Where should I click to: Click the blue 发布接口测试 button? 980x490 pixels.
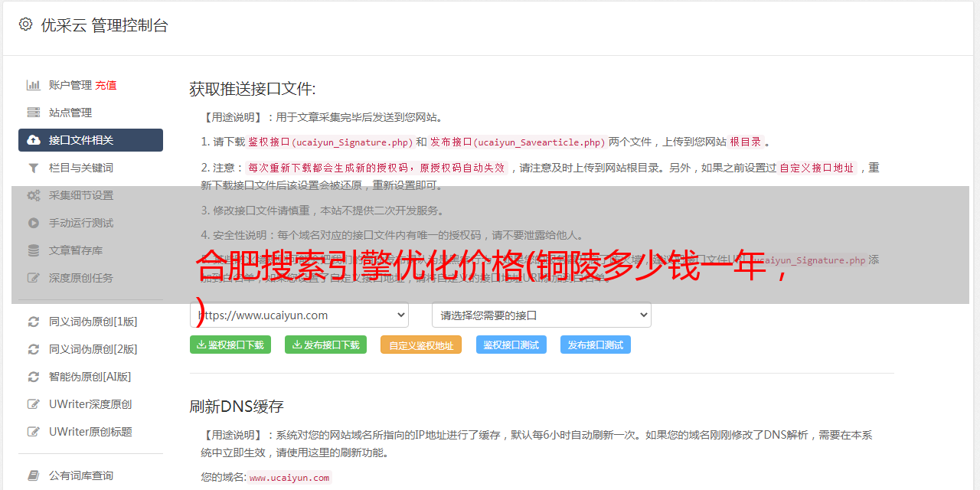click(x=596, y=345)
